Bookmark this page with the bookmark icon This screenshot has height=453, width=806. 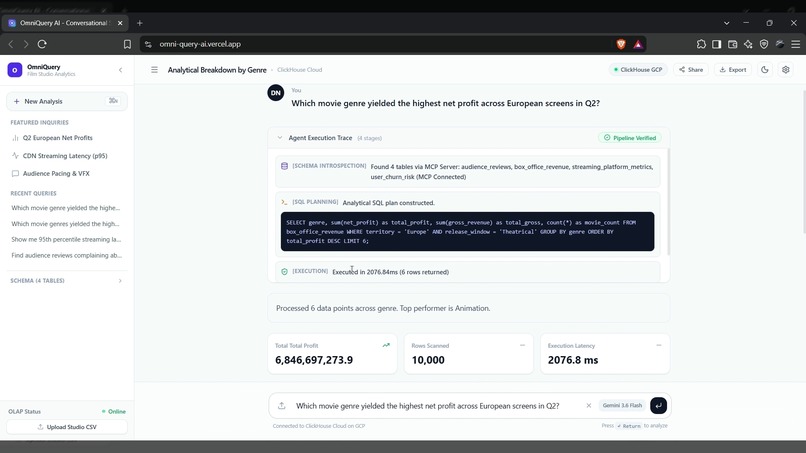pos(127,44)
